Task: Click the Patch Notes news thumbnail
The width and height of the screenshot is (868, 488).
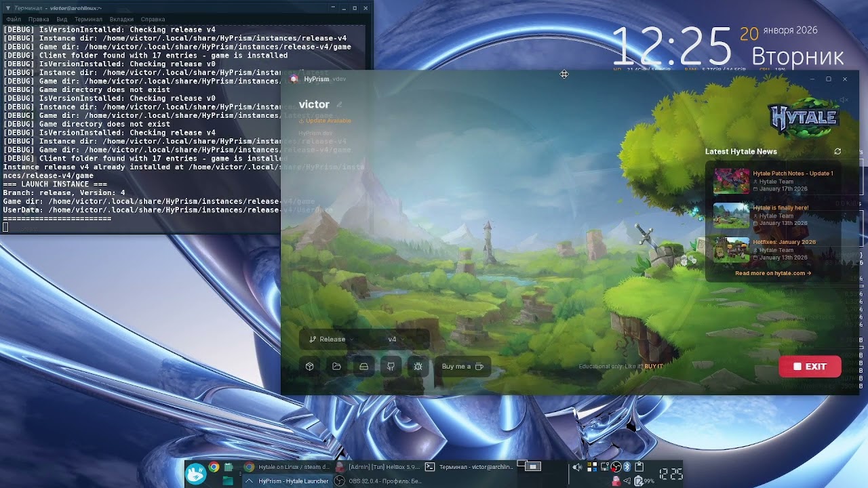Action: (731, 181)
